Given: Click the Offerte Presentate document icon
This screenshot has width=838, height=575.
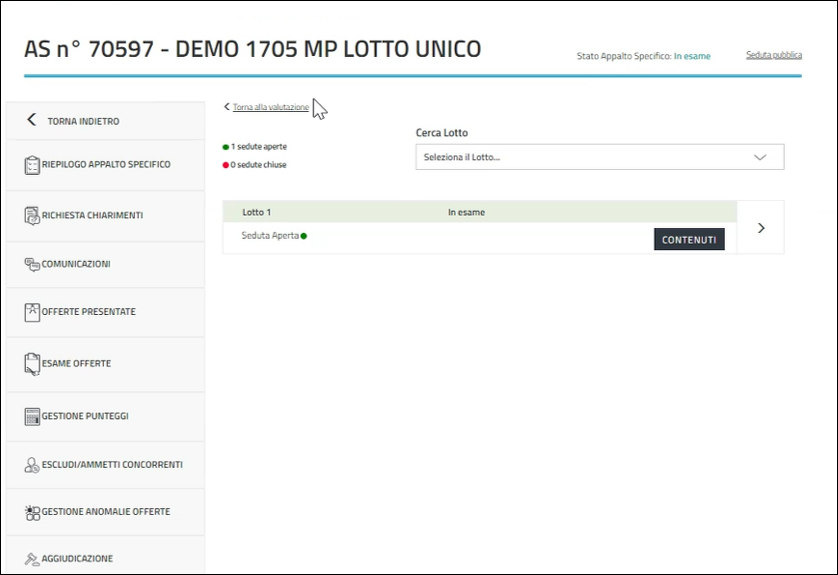Looking at the screenshot, I should (32, 312).
